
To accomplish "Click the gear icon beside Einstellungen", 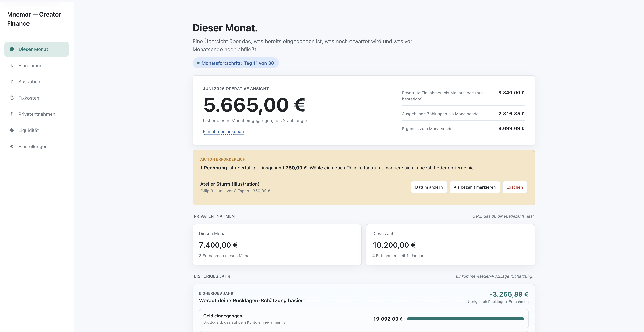I will pos(12,147).
